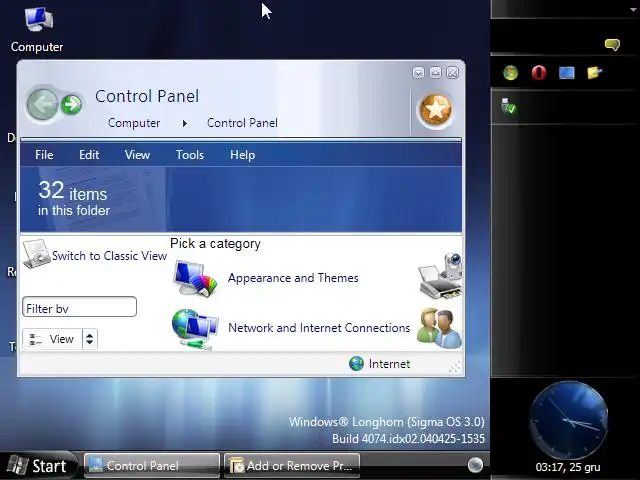
Task: Expand the breadcrumb arrow after Computer
Action: tap(184, 123)
